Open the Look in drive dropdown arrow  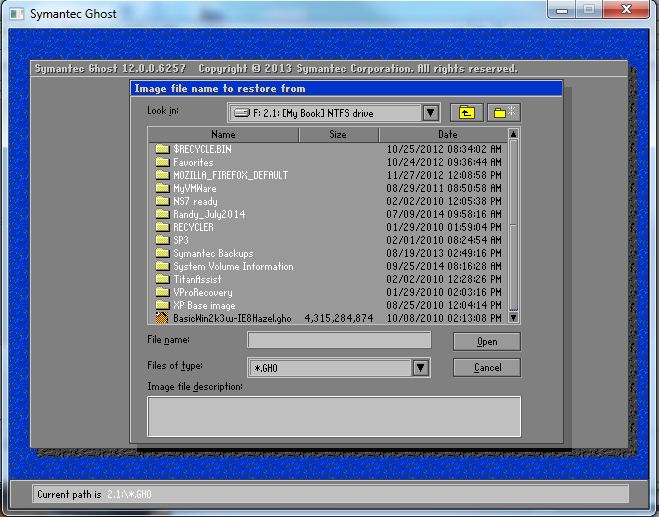[430, 113]
